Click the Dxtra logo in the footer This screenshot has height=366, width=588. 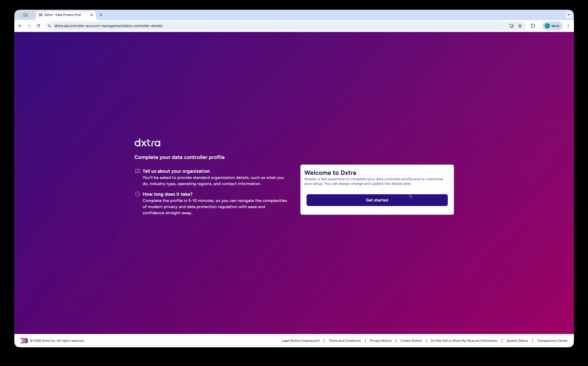click(x=24, y=340)
